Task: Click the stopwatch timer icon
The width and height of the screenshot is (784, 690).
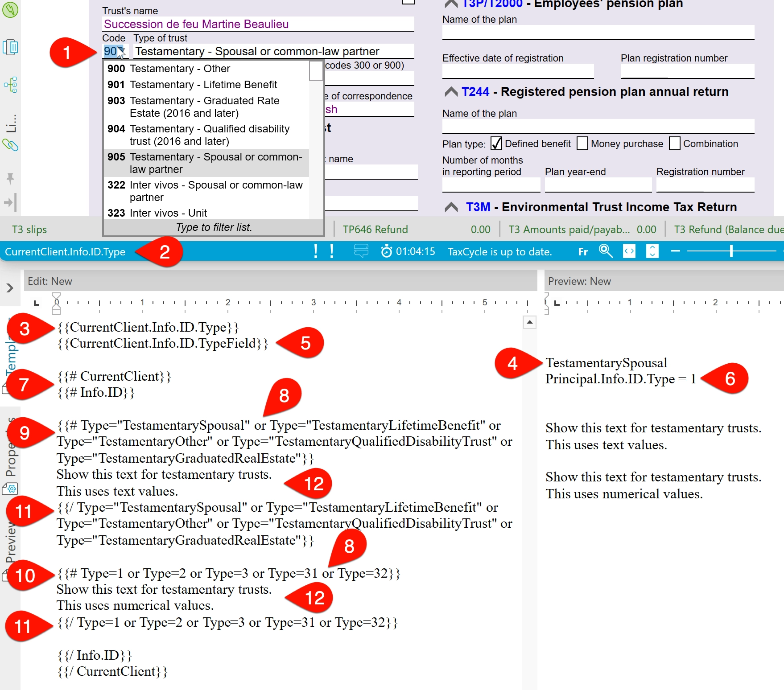Action: (386, 251)
